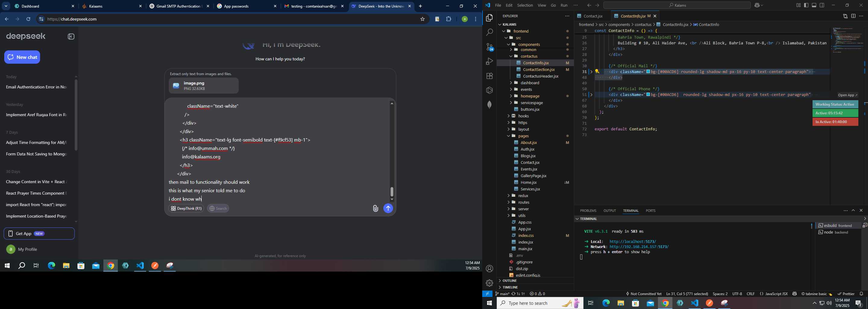Collapse DeepSeek sidebar toggle icon
Image resolution: width=868 pixels, height=309 pixels.
[x=71, y=37]
